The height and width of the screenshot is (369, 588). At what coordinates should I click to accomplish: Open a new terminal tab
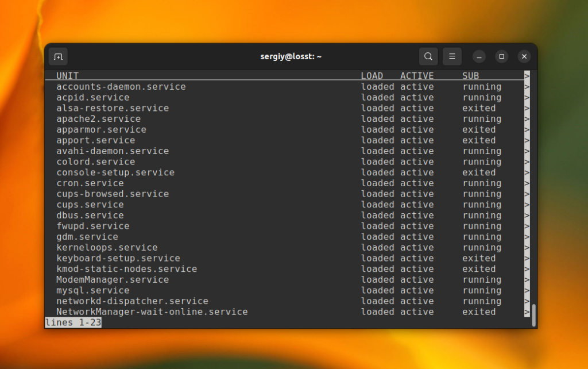coord(58,56)
